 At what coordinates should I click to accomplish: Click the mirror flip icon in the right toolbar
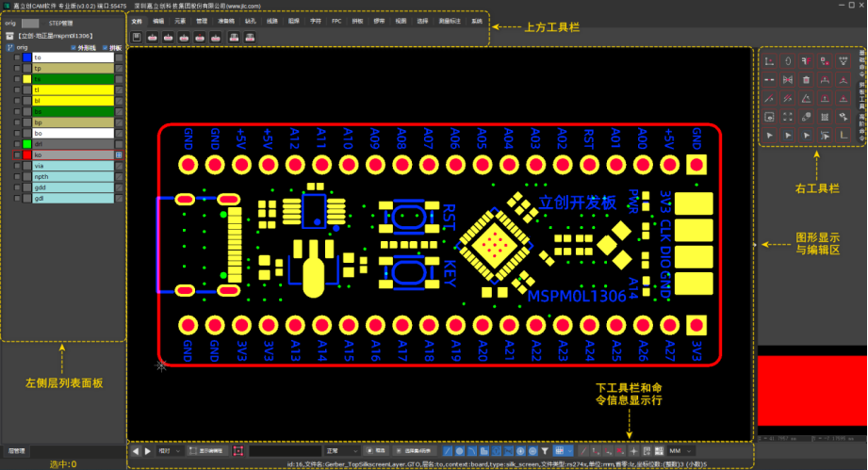(788, 80)
